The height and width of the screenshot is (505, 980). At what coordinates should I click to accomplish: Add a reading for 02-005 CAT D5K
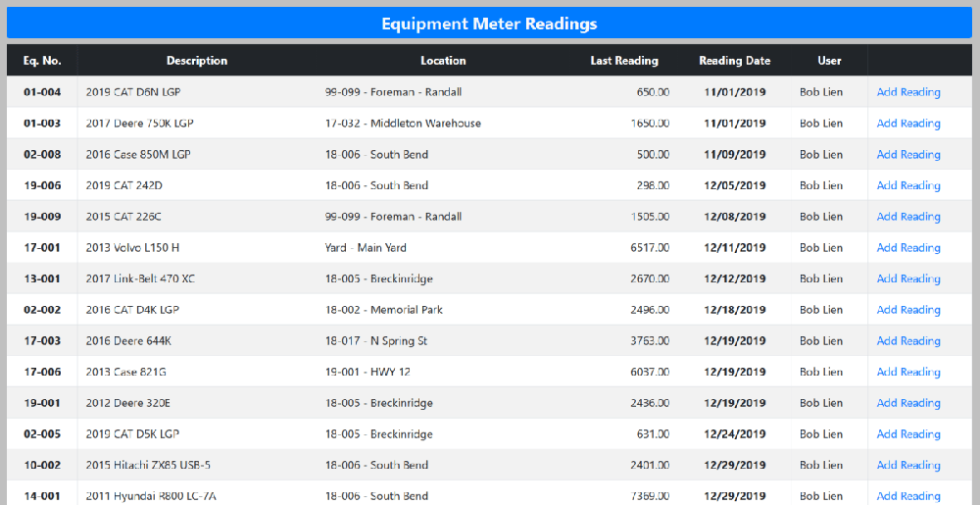click(x=908, y=433)
